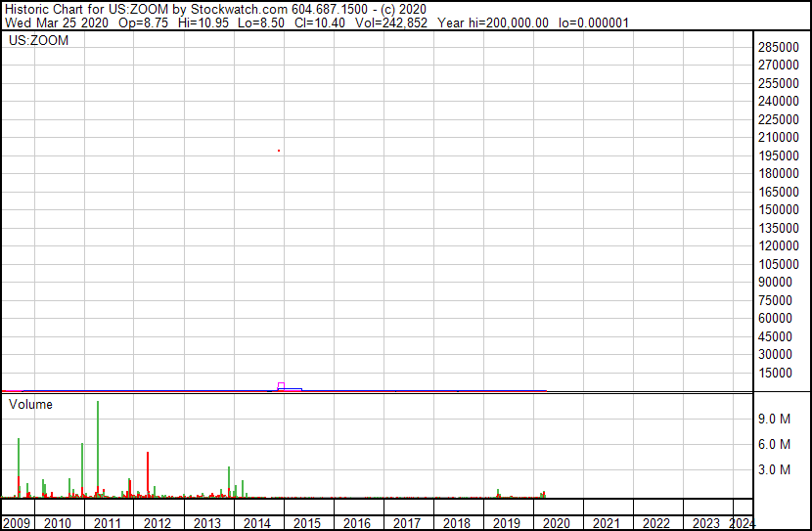Select the 2014 year label
Screen dimensions: 812x531
click(257, 523)
